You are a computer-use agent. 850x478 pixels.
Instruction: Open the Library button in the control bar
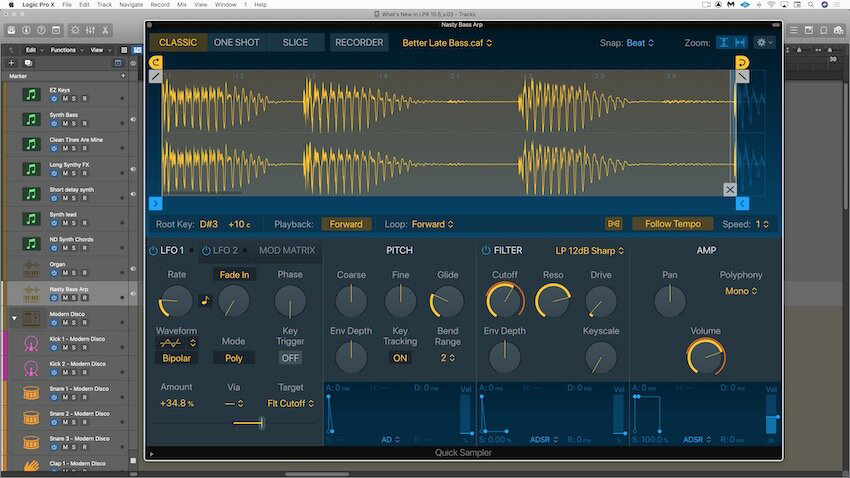click(x=11, y=30)
